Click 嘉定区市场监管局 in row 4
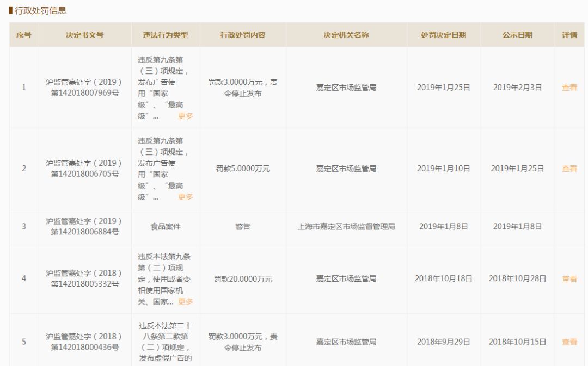 (346, 278)
